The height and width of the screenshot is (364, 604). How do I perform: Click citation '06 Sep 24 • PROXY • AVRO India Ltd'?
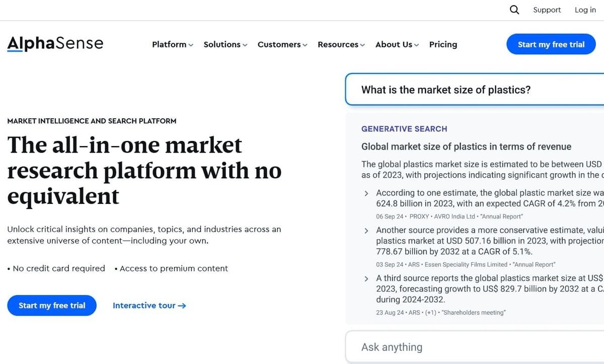pyautogui.click(x=449, y=216)
